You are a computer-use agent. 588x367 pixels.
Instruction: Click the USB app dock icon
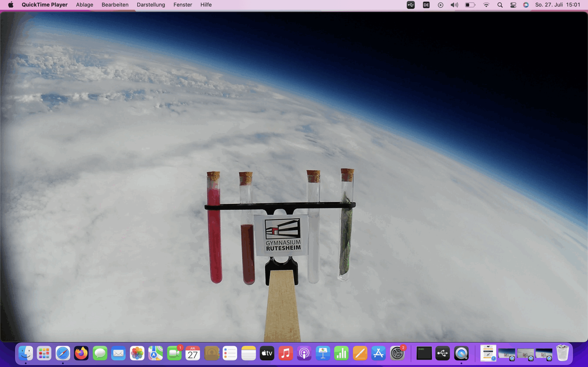(x=442, y=353)
